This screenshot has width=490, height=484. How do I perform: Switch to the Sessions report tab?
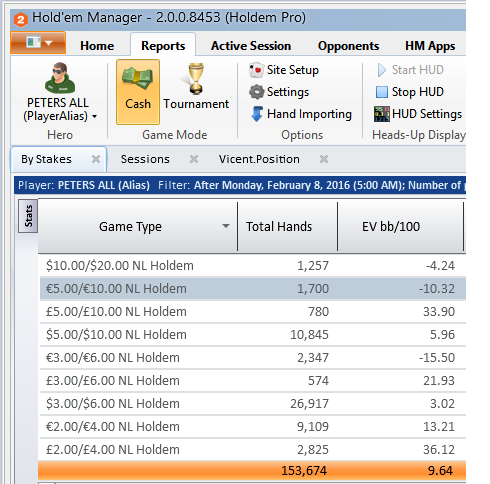pyautogui.click(x=145, y=159)
